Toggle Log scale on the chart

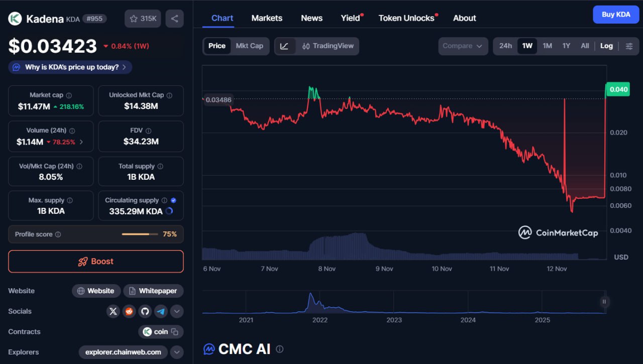pyautogui.click(x=606, y=46)
